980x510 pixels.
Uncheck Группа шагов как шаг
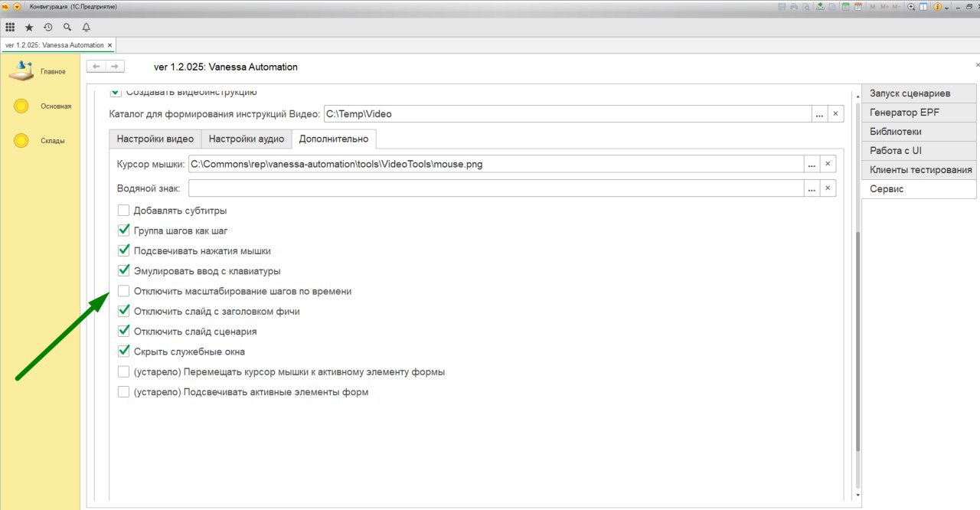click(123, 230)
